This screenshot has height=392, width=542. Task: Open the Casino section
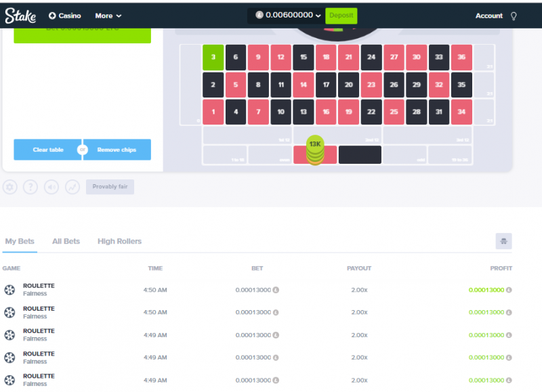tap(64, 16)
